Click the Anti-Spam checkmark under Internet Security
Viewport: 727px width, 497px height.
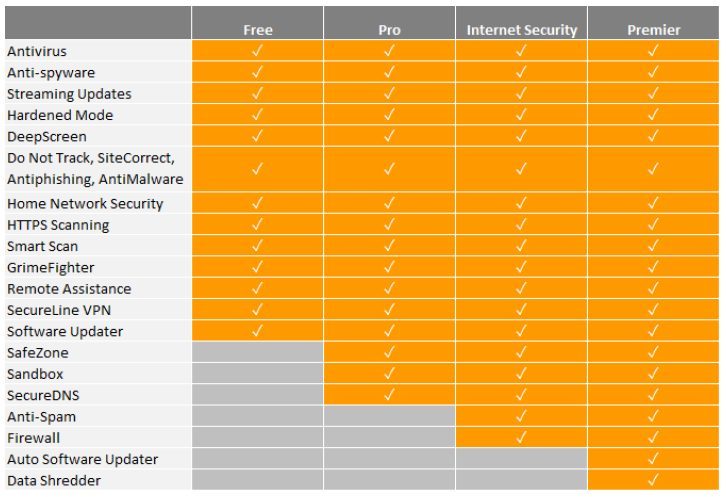click(x=521, y=417)
